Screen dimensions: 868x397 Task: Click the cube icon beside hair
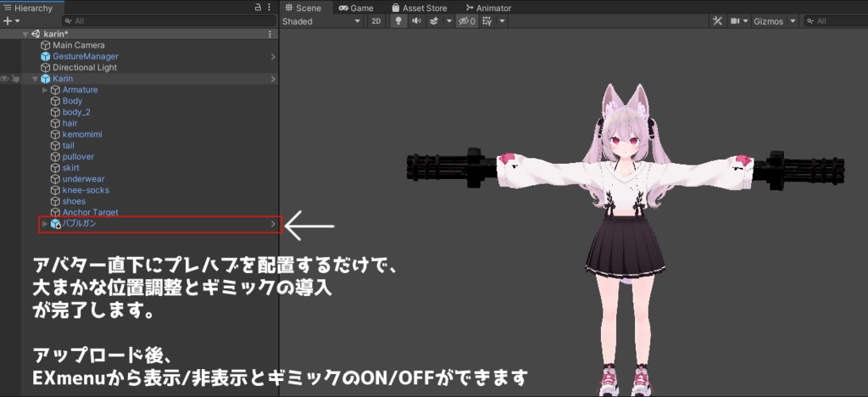click(55, 123)
